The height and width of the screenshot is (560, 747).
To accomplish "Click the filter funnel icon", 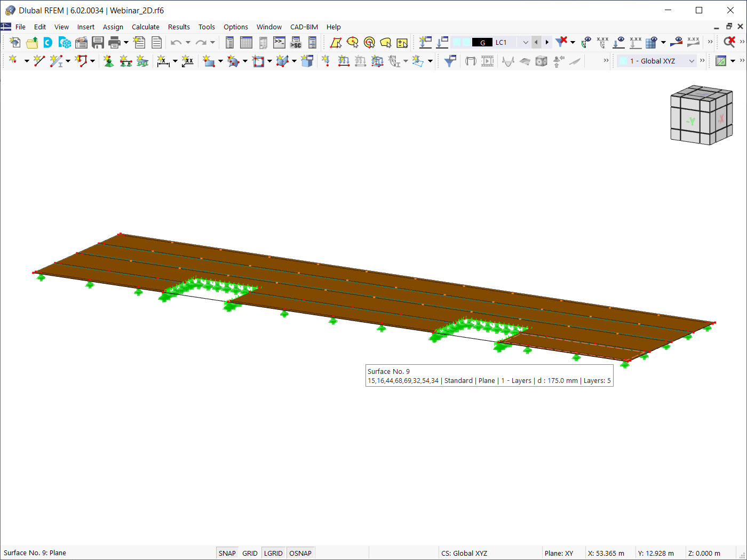I will click(x=450, y=61).
